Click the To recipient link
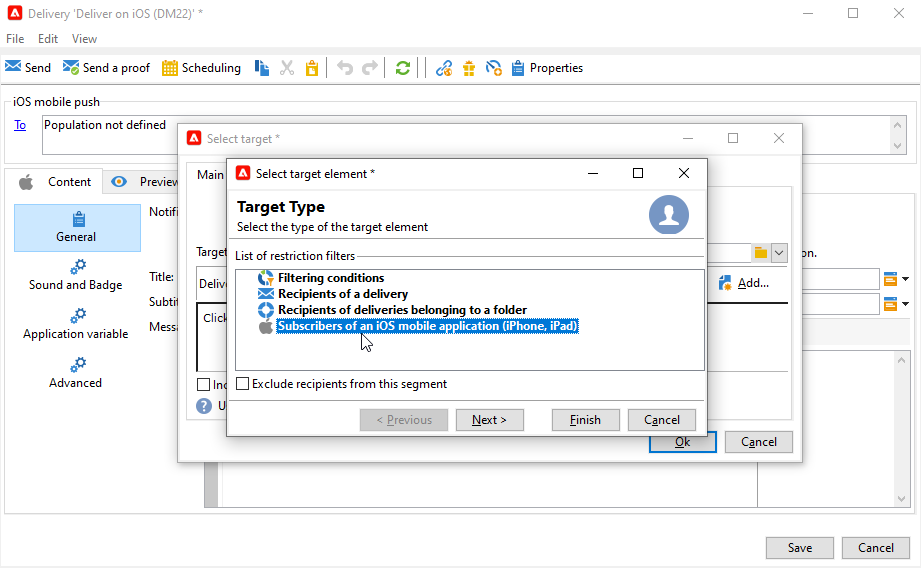The width and height of the screenshot is (921, 568). pos(20,125)
